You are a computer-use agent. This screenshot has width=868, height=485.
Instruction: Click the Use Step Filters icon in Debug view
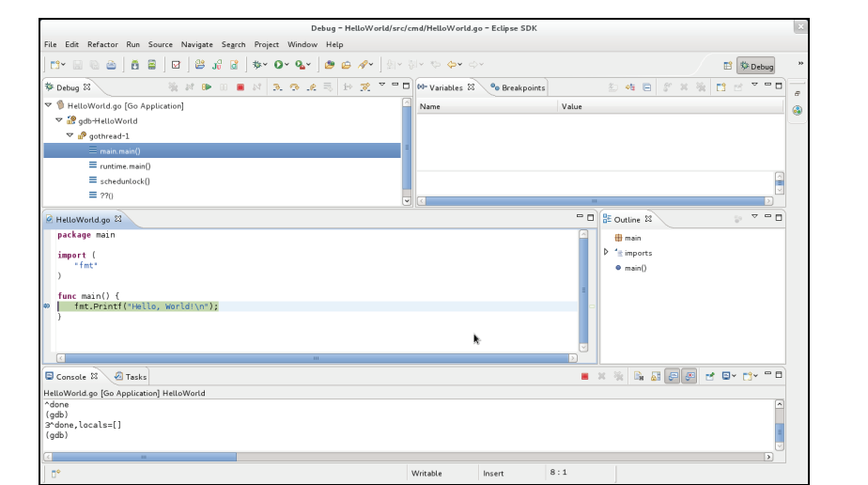364,86
